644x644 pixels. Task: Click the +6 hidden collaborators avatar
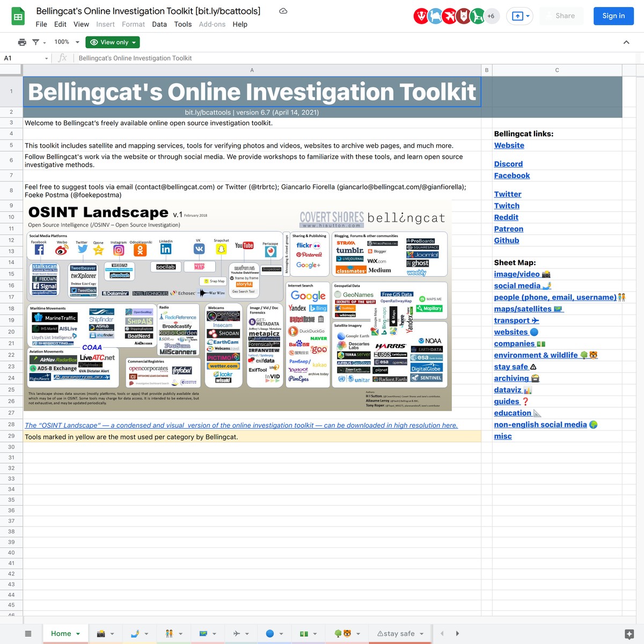point(490,16)
